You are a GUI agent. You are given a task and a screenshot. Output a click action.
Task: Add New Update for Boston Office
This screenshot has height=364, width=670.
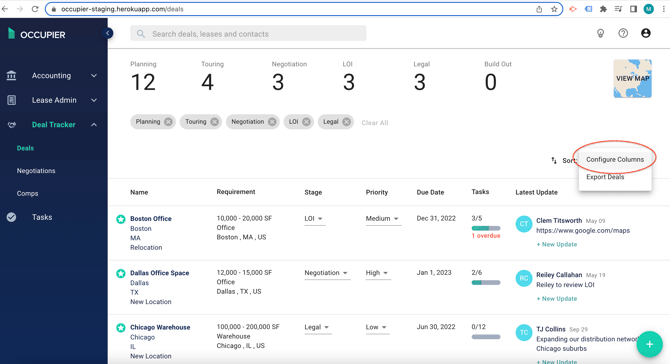point(557,244)
